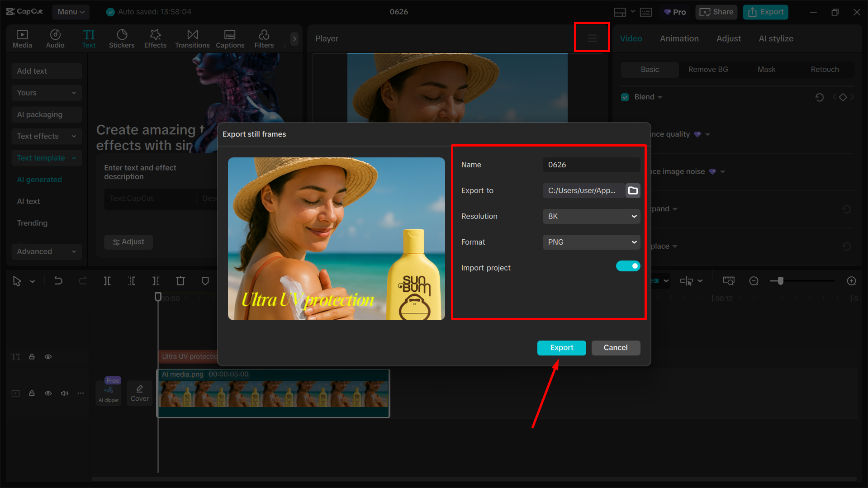Switch to the Animation tab
Screen dimensions: 868x488
[679, 38]
